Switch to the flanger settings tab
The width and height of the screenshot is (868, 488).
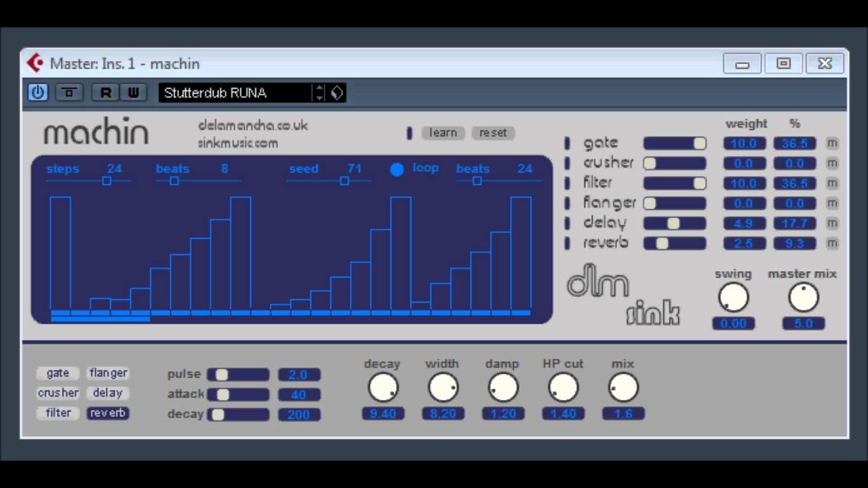tap(108, 373)
